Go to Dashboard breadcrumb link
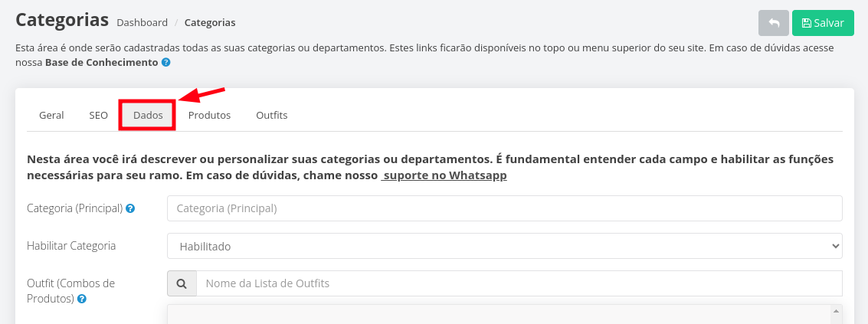 pos(142,23)
